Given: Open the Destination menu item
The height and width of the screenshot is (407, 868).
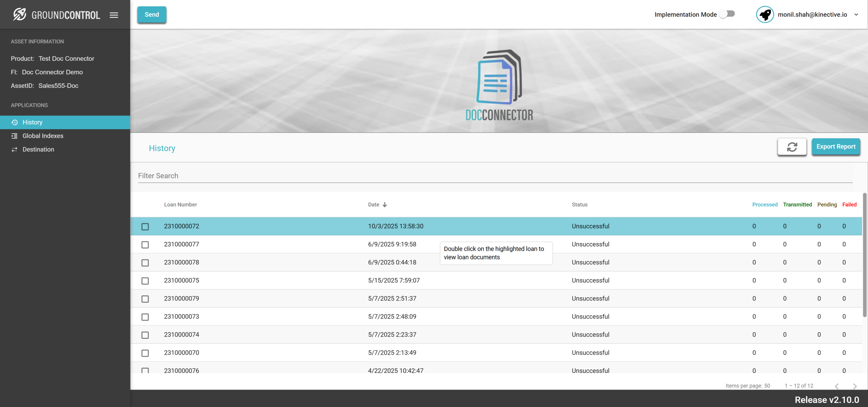Looking at the screenshot, I should (38, 149).
